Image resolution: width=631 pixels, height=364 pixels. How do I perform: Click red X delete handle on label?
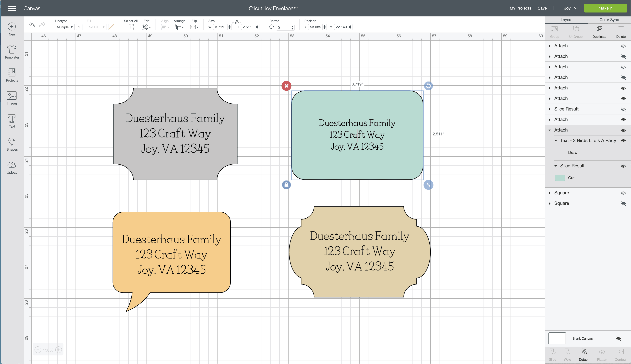tap(286, 86)
